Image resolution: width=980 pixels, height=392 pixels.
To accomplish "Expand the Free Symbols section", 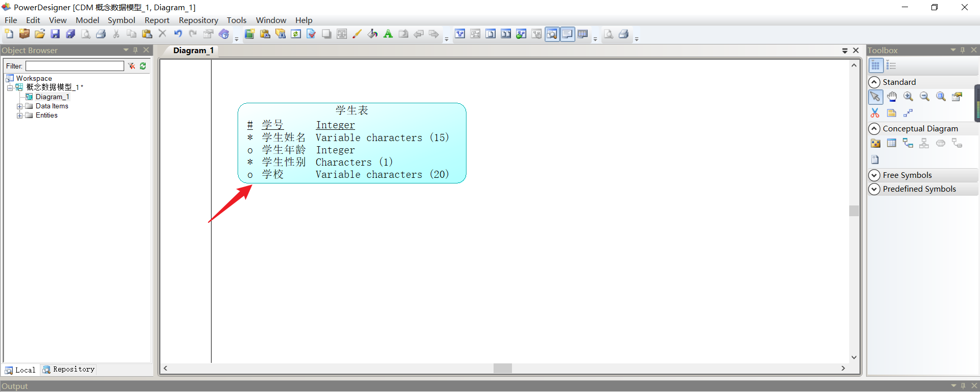I will pyautogui.click(x=874, y=175).
